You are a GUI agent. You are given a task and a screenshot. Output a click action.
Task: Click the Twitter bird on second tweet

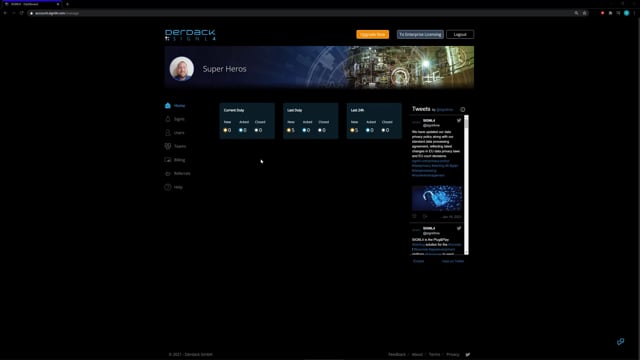pyautogui.click(x=459, y=228)
